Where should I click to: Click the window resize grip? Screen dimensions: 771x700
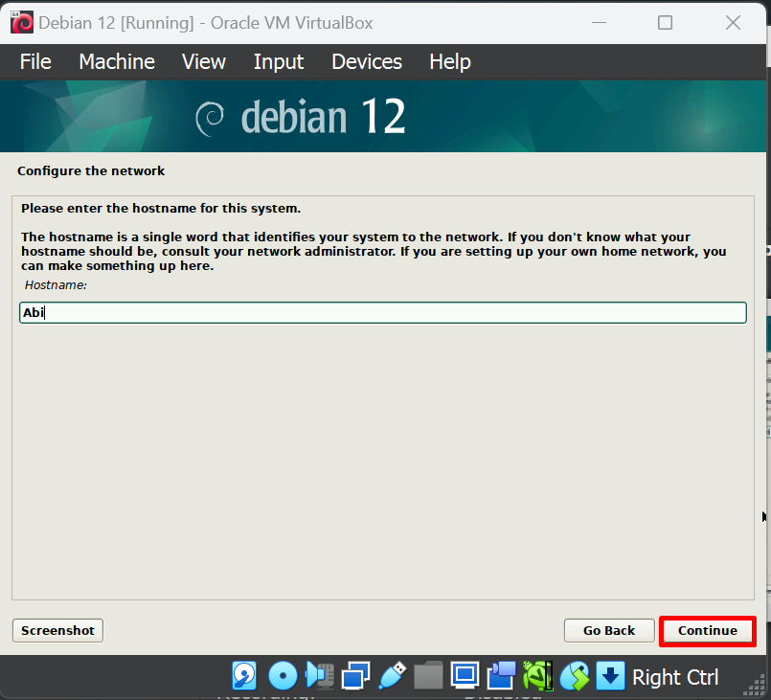coord(756,687)
